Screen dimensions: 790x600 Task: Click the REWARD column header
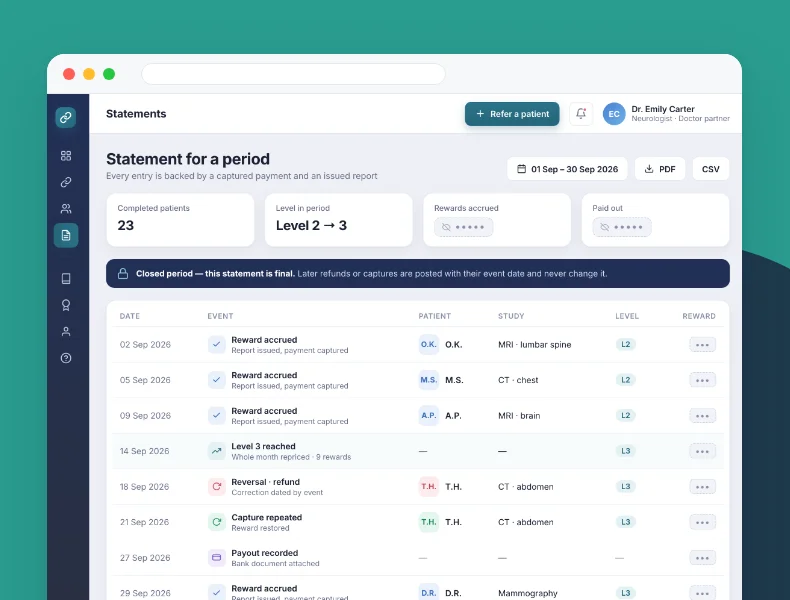[x=699, y=316]
